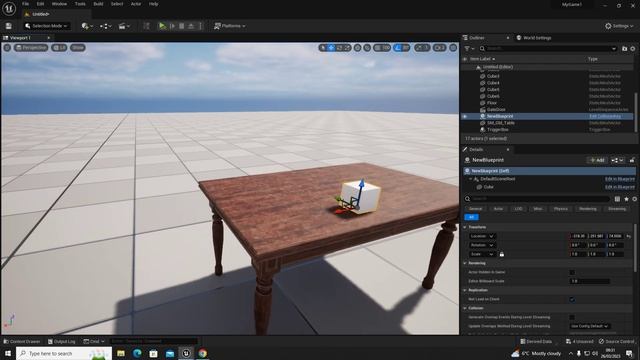Screen dimensions: 640x360
Task: Activate the Translate (move) tool in viewport
Action: pyautogui.click(x=331, y=48)
